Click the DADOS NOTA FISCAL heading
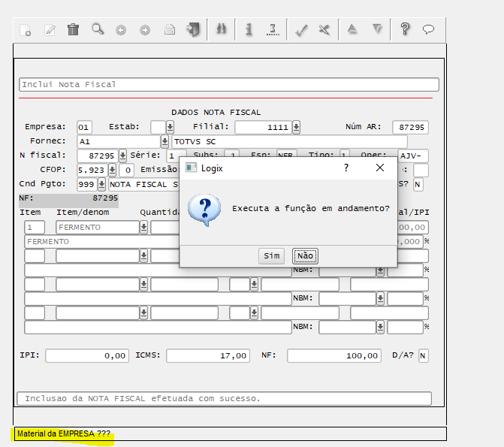 pos(216,112)
